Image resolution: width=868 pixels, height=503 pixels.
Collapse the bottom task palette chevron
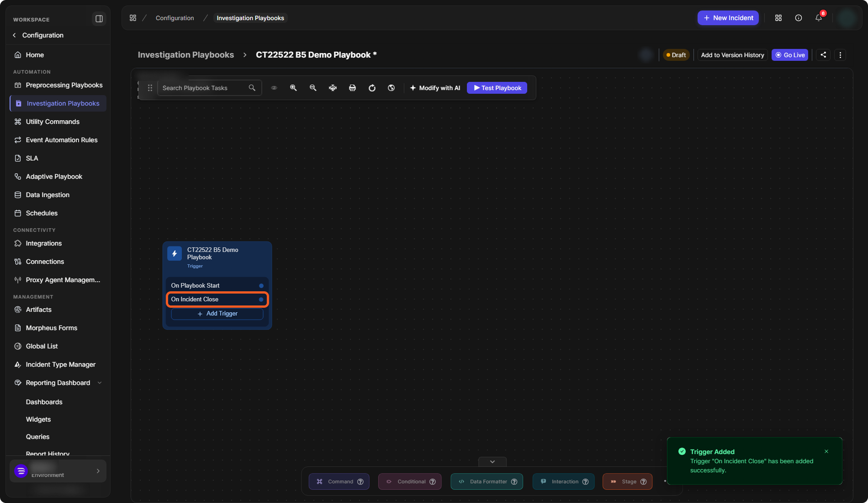pos(492,461)
